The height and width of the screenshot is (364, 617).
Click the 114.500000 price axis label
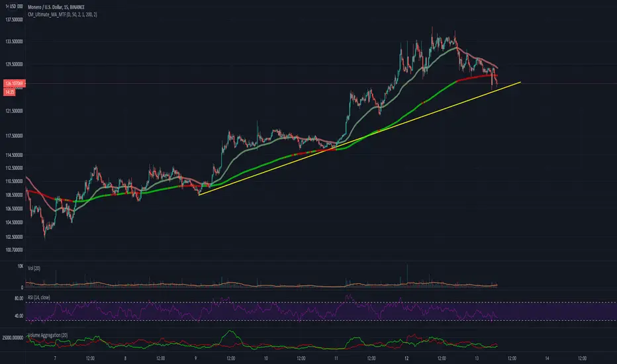click(x=14, y=156)
